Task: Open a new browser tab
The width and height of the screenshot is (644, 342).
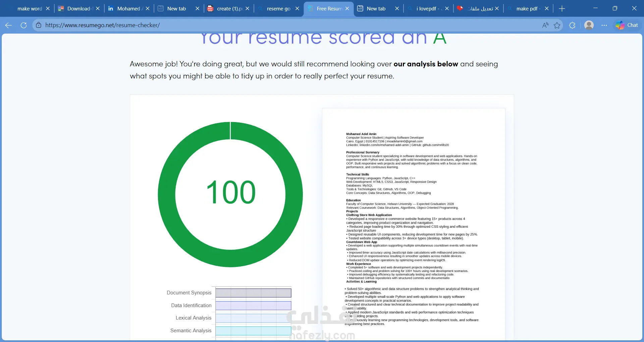Action: coord(562,9)
